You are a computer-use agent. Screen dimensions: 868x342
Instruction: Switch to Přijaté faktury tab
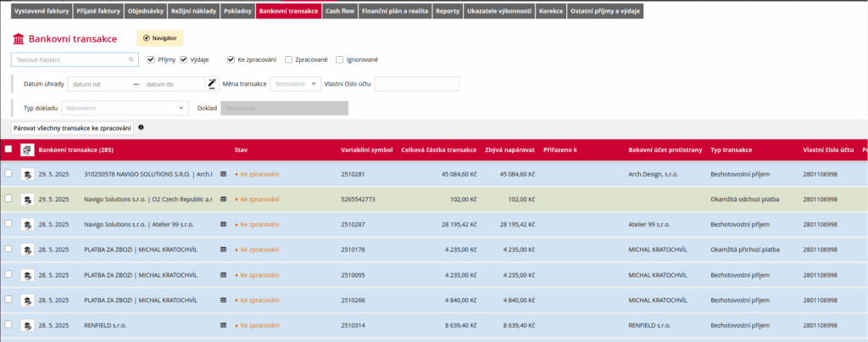(98, 11)
